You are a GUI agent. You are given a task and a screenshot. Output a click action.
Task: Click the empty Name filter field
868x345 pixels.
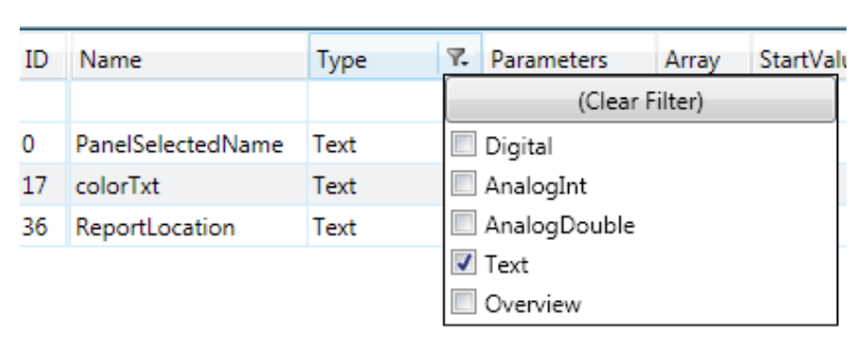[188, 101]
